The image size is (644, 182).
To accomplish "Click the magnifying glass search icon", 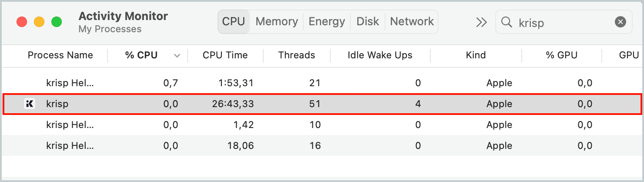I will point(506,22).
